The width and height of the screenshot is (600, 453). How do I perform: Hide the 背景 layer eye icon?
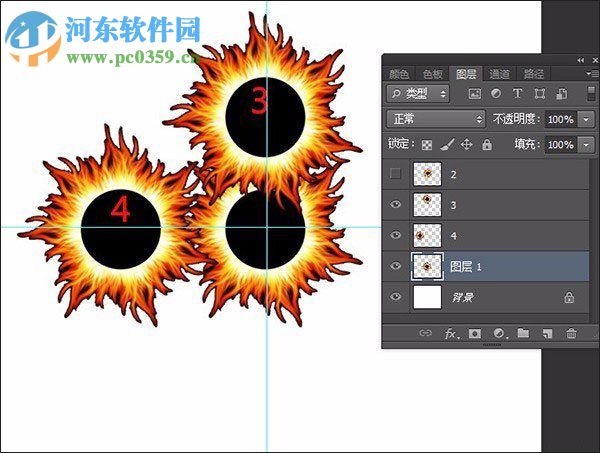click(395, 297)
